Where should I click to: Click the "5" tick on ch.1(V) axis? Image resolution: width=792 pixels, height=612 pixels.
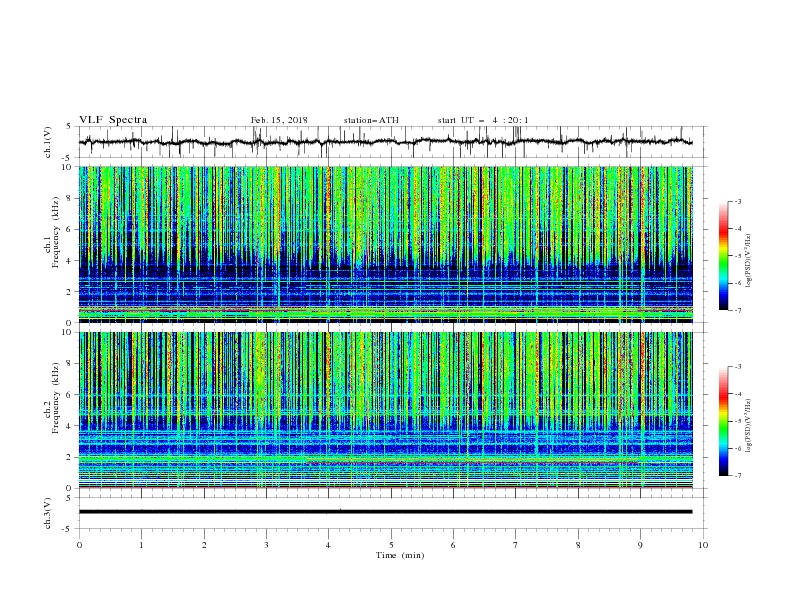coord(69,127)
